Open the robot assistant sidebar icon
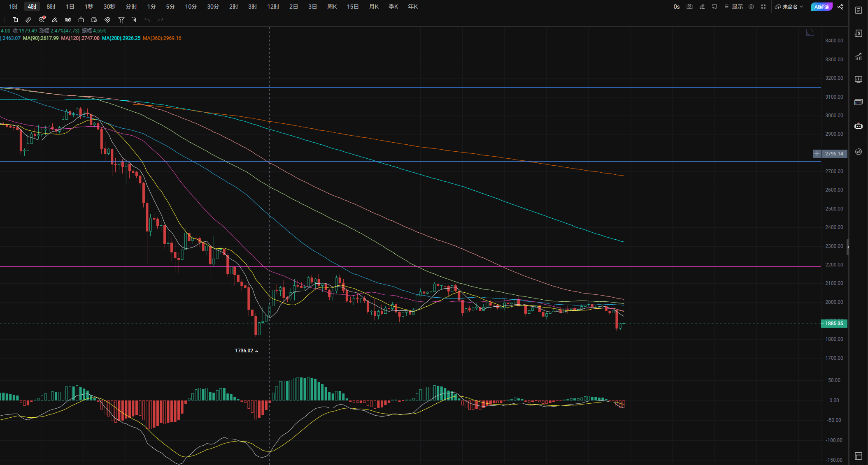This screenshot has height=465, width=868. click(x=858, y=126)
